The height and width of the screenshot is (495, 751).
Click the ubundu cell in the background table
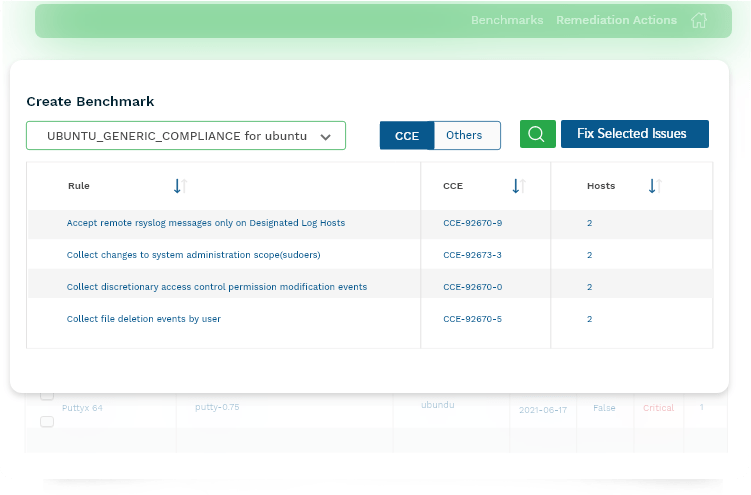point(437,405)
